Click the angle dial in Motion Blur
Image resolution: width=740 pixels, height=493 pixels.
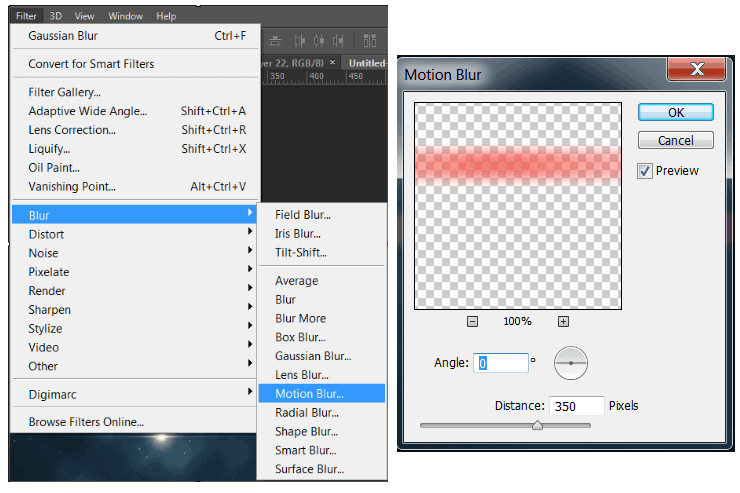click(x=571, y=363)
